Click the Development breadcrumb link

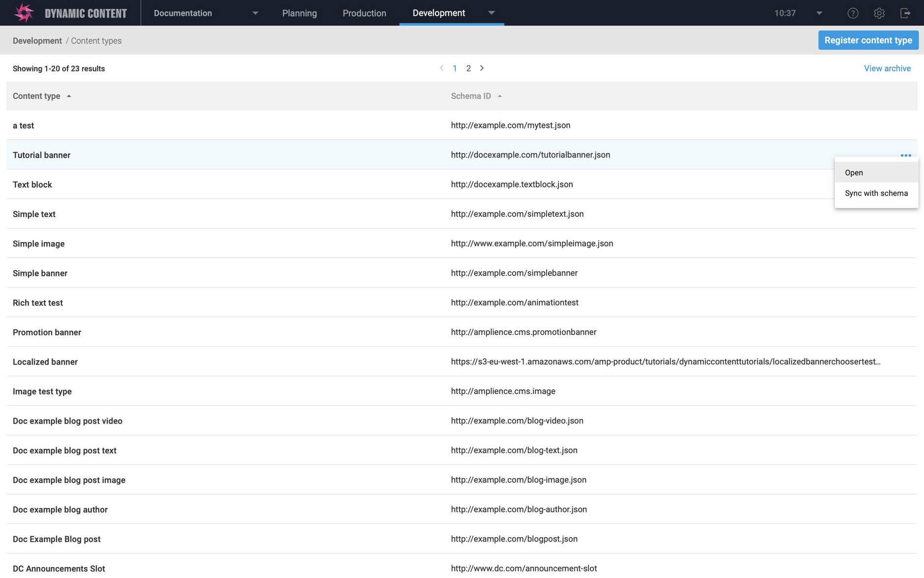click(x=37, y=40)
